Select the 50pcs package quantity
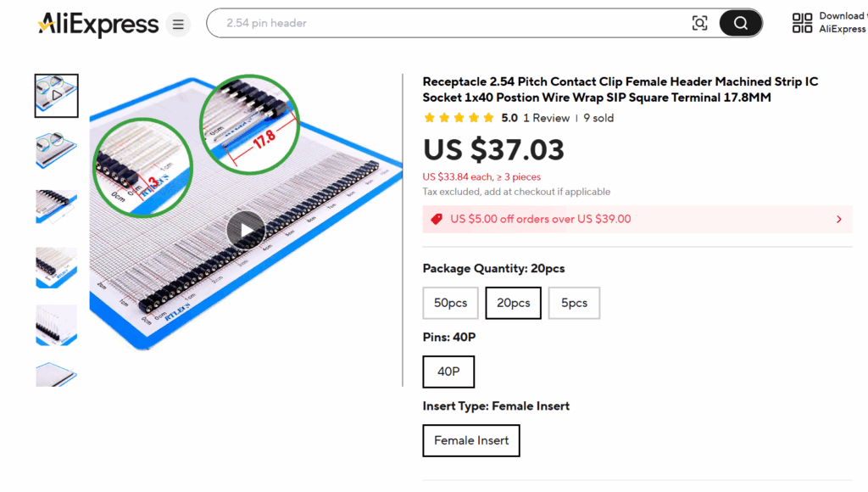Viewport: 868px width, 492px height. click(451, 303)
